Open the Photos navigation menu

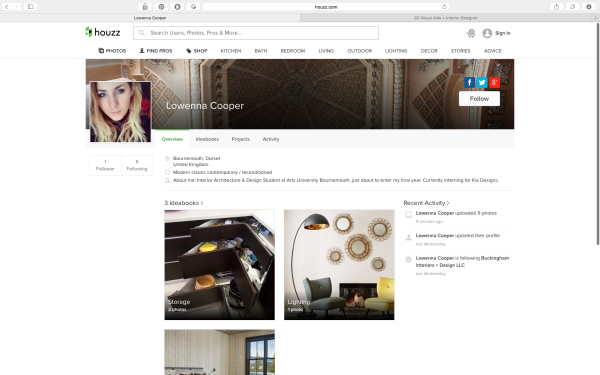click(x=112, y=51)
